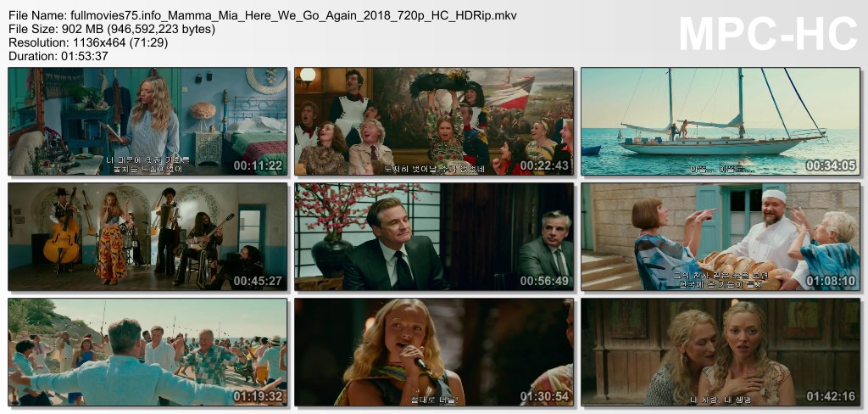This screenshot has width=868, height=414.
Task: Click the Duration 01:53:37 text
Action: (x=58, y=56)
